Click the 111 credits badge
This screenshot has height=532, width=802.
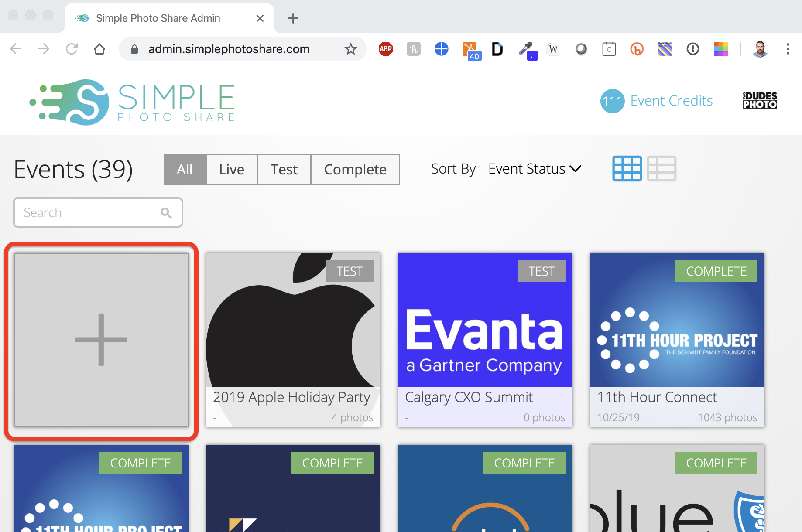[x=613, y=101]
